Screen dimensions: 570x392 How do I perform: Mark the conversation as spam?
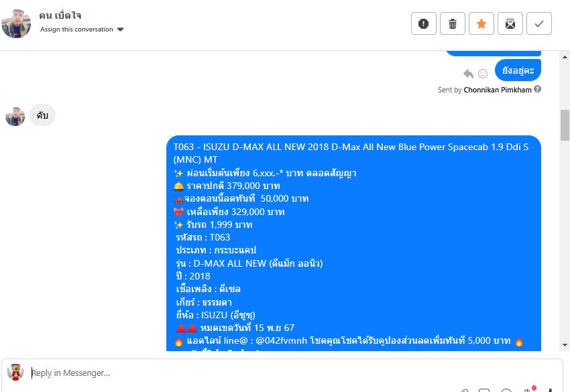tap(424, 23)
